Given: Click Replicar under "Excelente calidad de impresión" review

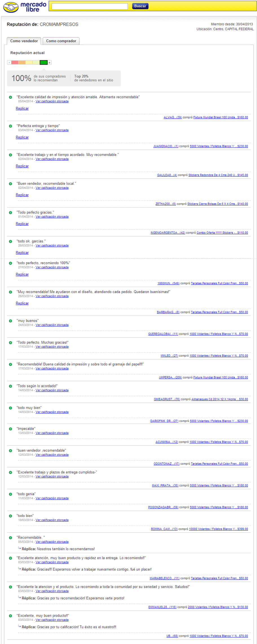Looking at the screenshot, I should click(x=22, y=108).
